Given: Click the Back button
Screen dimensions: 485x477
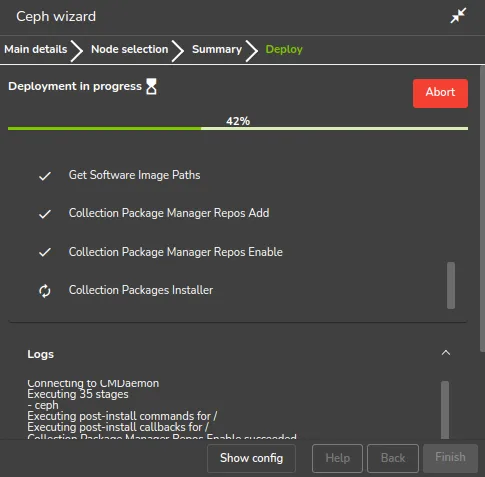Looking at the screenshot, I should pyautogui.click(x=393, y=458).
